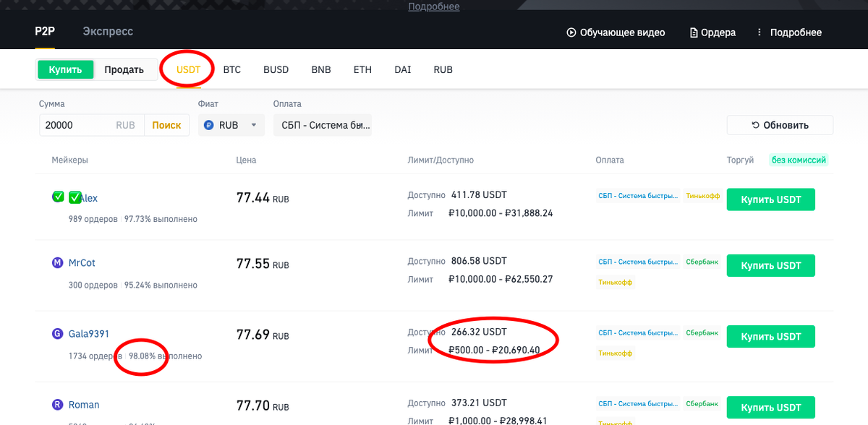
Task: Select the Экспресс tab
Action: pos(108,32)
